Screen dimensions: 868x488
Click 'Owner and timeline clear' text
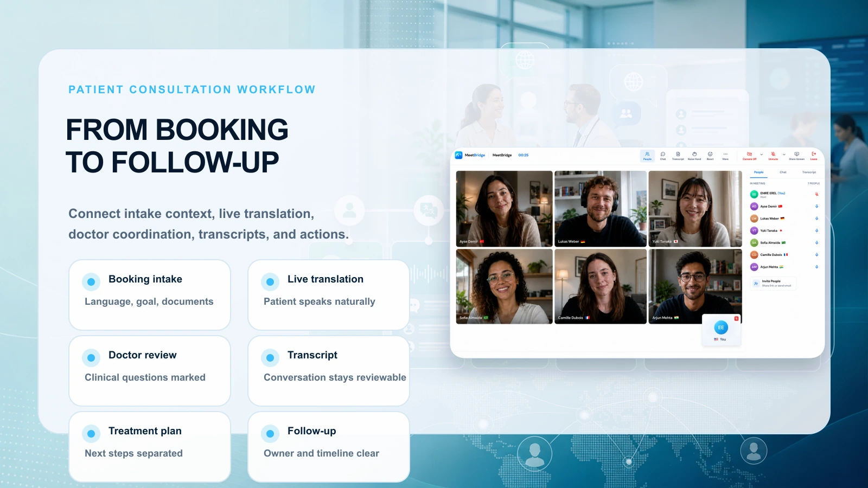321,453
